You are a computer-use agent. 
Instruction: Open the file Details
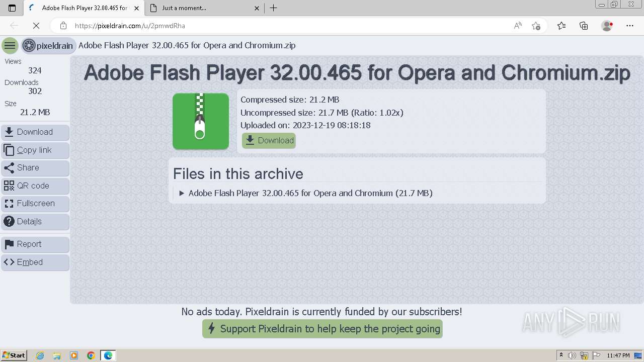[x=35, y=221]
